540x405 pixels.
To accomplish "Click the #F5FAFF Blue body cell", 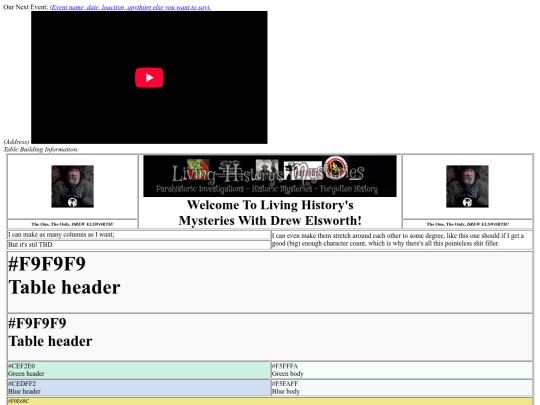I will coord(402,388).
